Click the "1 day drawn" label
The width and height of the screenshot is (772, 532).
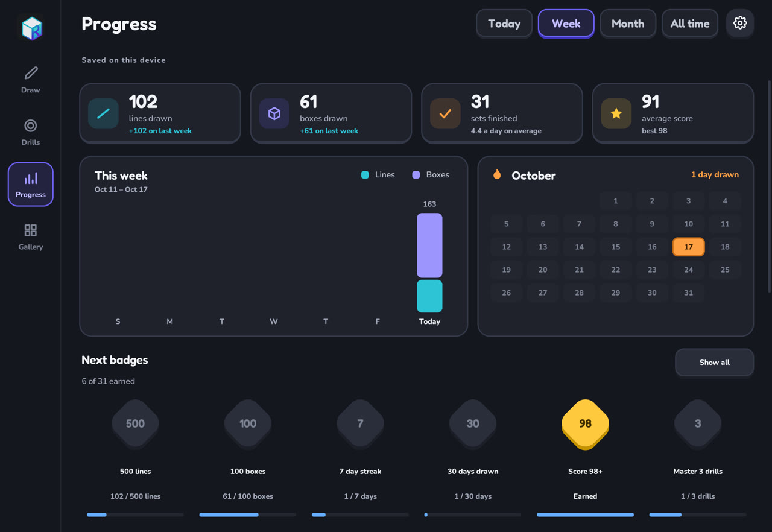(715, 175)
